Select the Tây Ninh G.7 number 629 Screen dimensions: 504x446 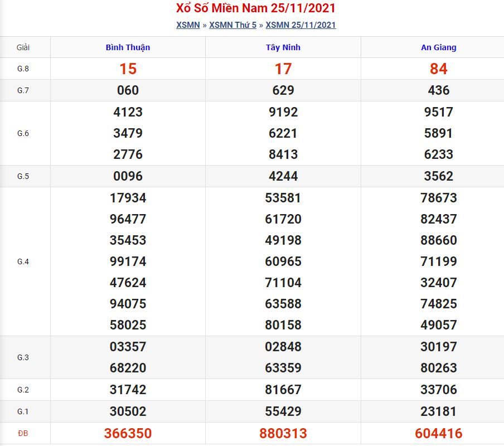pos(283,90)
